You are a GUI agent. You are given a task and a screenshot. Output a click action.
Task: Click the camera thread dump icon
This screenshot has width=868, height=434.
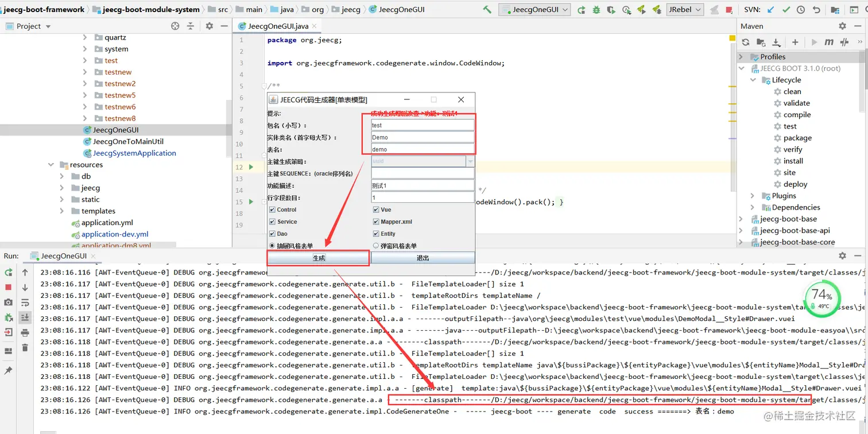[x=9, y=302]
